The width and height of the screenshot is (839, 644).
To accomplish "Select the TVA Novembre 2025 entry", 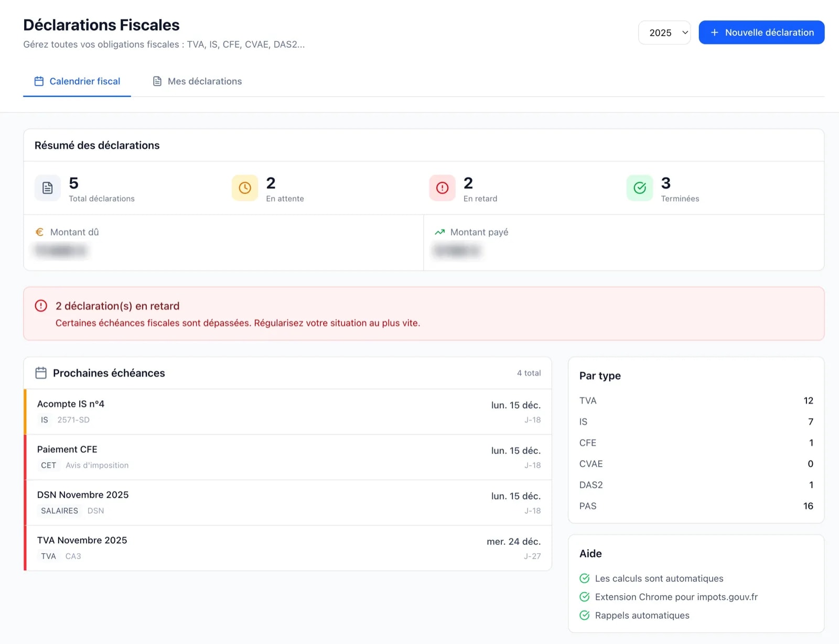I will click(288, 548).
